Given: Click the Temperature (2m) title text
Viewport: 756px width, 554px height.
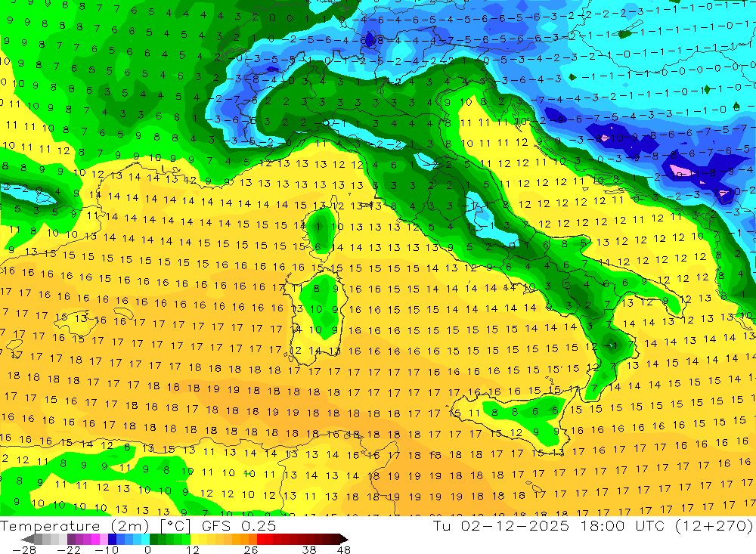Looking at the screenshot, I should click(x=75, y=526).
